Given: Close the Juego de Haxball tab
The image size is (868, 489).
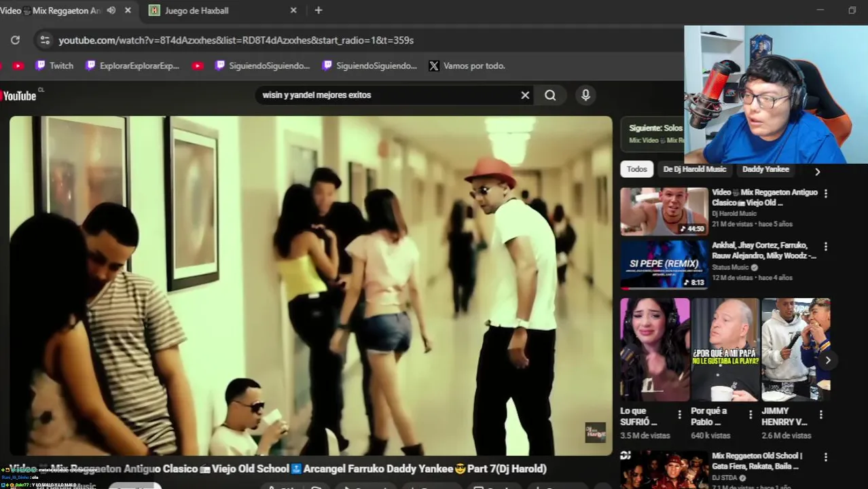Looking at the screenshot, I should coord(293,10).
